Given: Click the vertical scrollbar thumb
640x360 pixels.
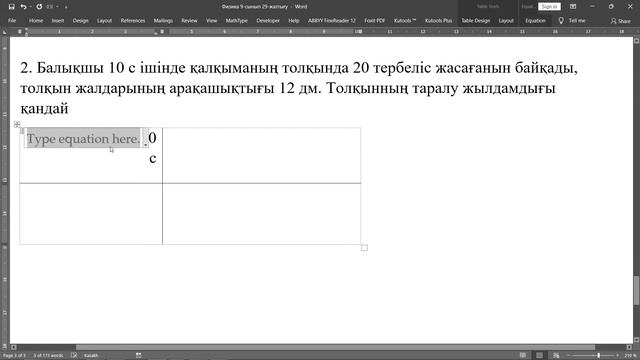Looking at the screenshot, I should click(636, 291).
